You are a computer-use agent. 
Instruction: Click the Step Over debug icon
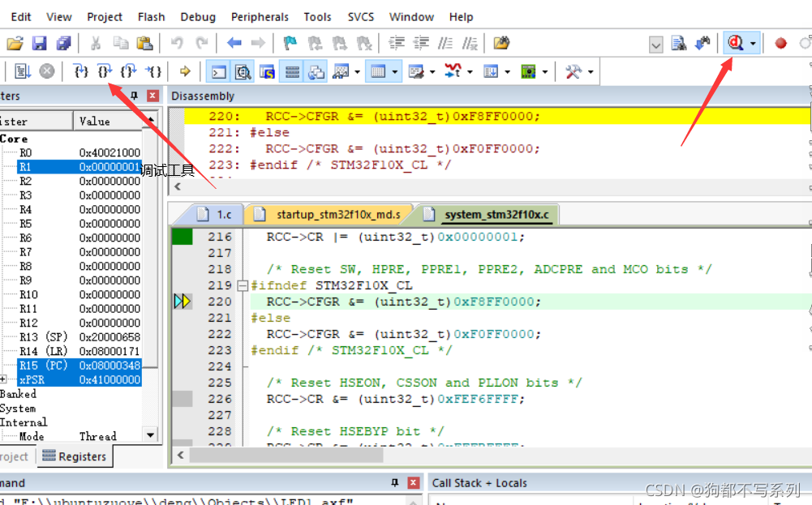[105, 71]
